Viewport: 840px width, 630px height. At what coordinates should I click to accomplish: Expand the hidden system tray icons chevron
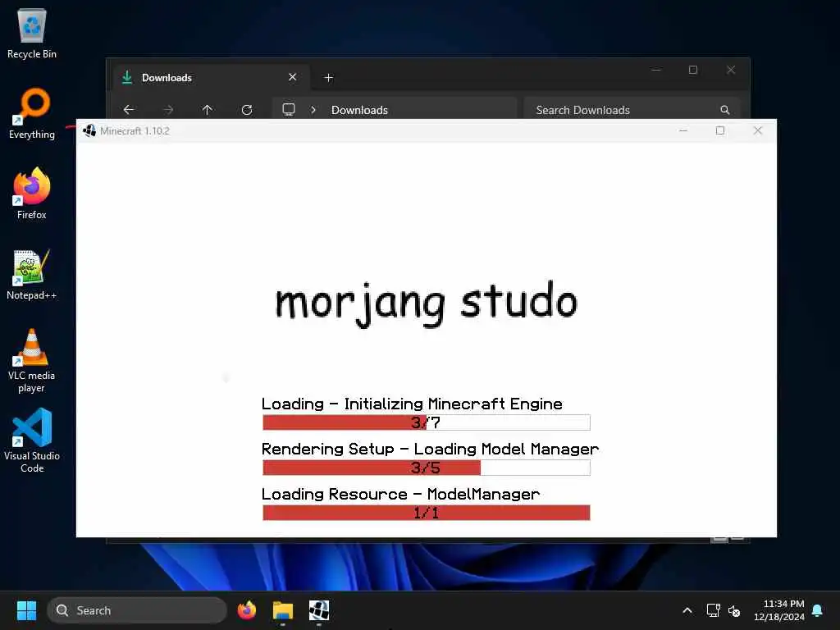[x=687, y=610]
